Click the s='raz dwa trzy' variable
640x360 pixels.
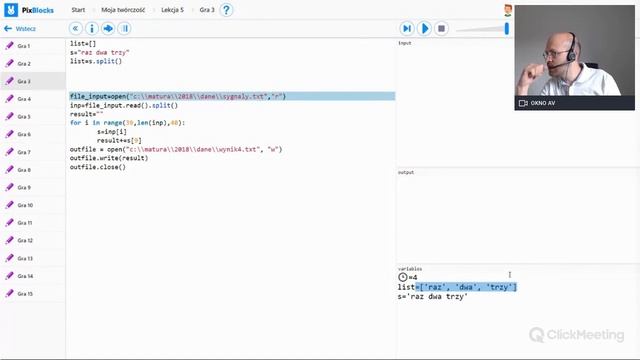click(433, 297)
